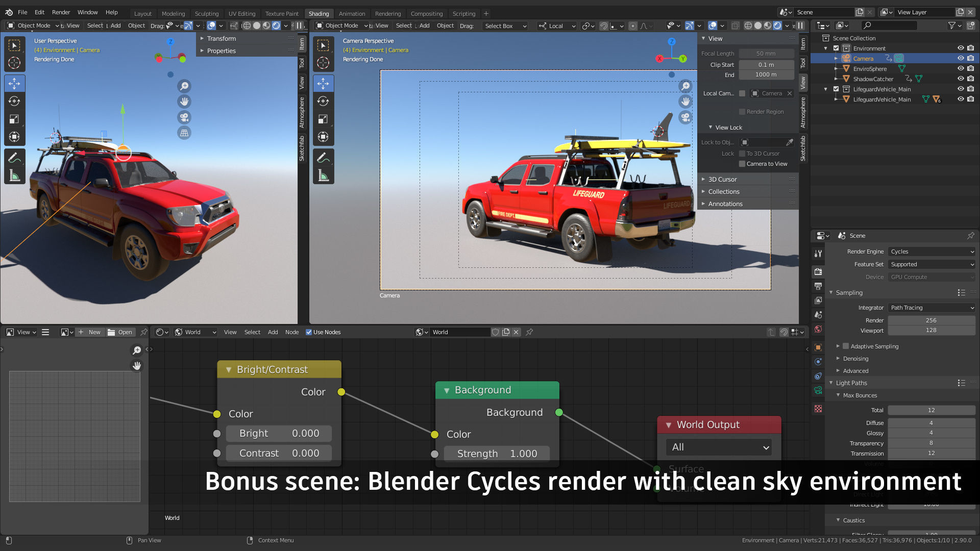Click the Focal Length 50 mm field
This screenshot has height=551, width=980.
point(766,54)
